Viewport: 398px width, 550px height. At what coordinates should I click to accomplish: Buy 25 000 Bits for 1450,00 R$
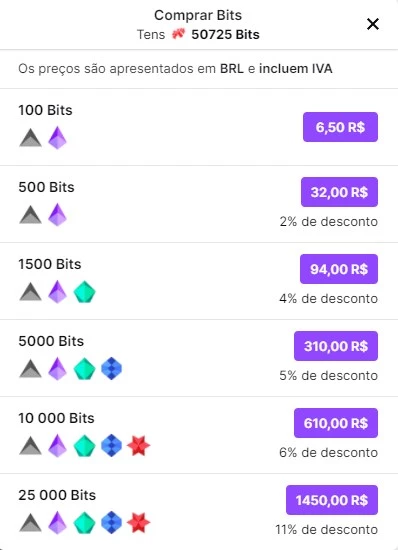332,500
